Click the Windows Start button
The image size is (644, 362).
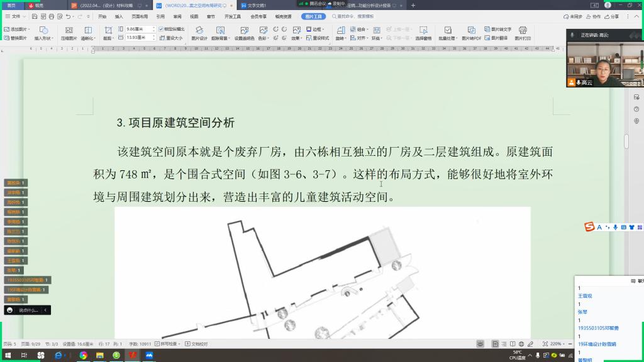[8, 355]
